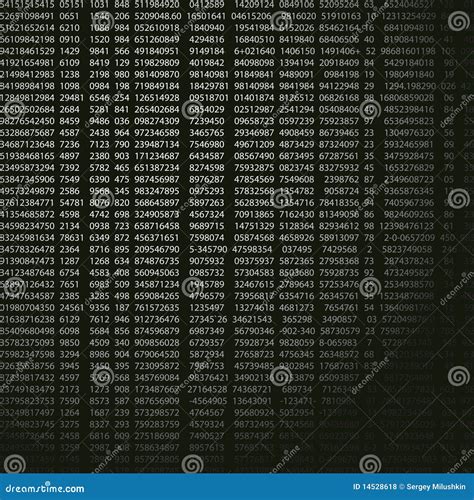Image resolution: width=474 pixels, height=500 pixels.
Task: Click the number 5-345790
Action: [x=208, y=249]
